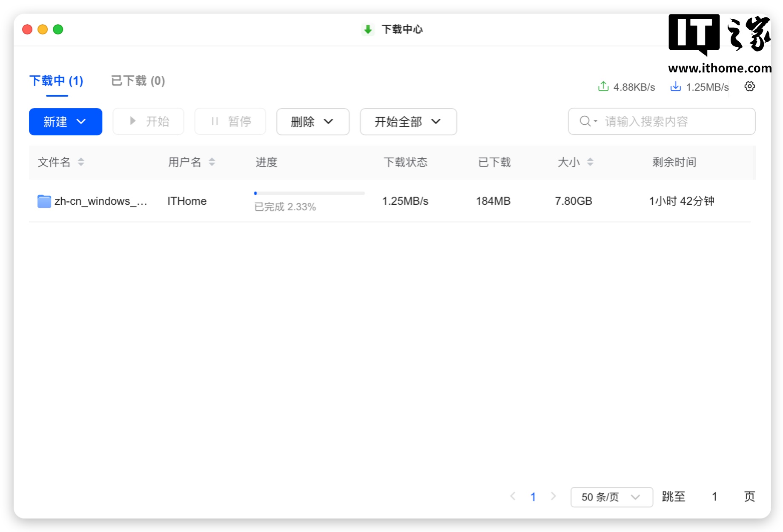Image resolution: width=783 pixels, height=532 pixels.
Task: Click the folder icon of zh-cn_windows download
Action: click(44, 201)
